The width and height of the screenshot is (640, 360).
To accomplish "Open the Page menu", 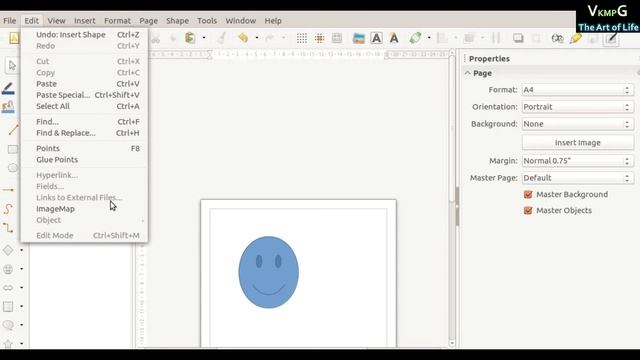I will [148, 20].
